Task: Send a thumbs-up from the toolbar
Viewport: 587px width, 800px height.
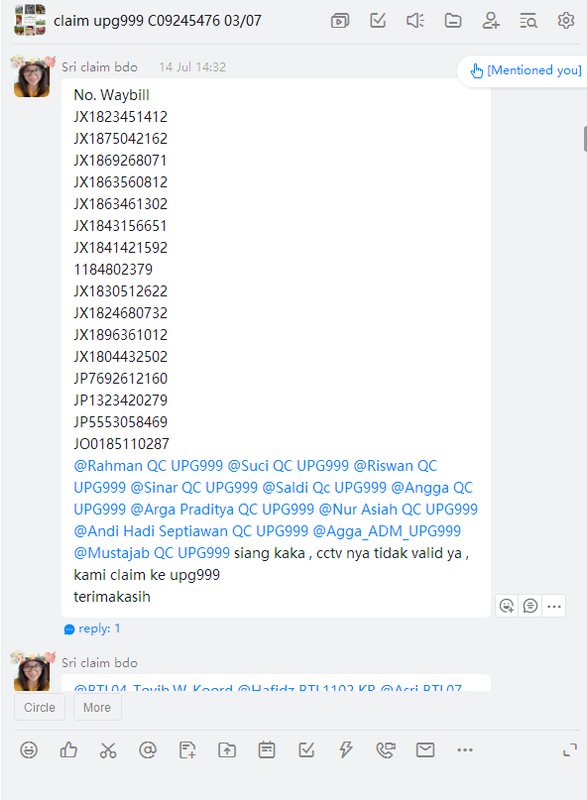Action: coord(68,750)
